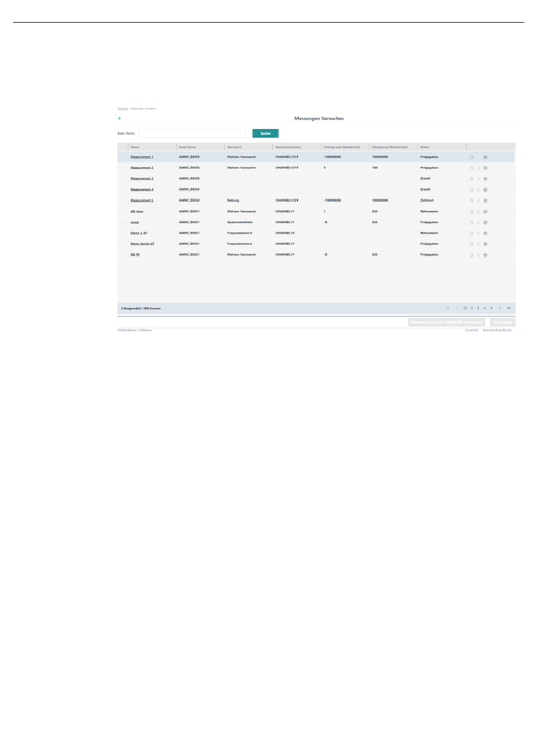Check the AlB_chars row checkbox
Screen dimensions: 552x756
[123, 212]
